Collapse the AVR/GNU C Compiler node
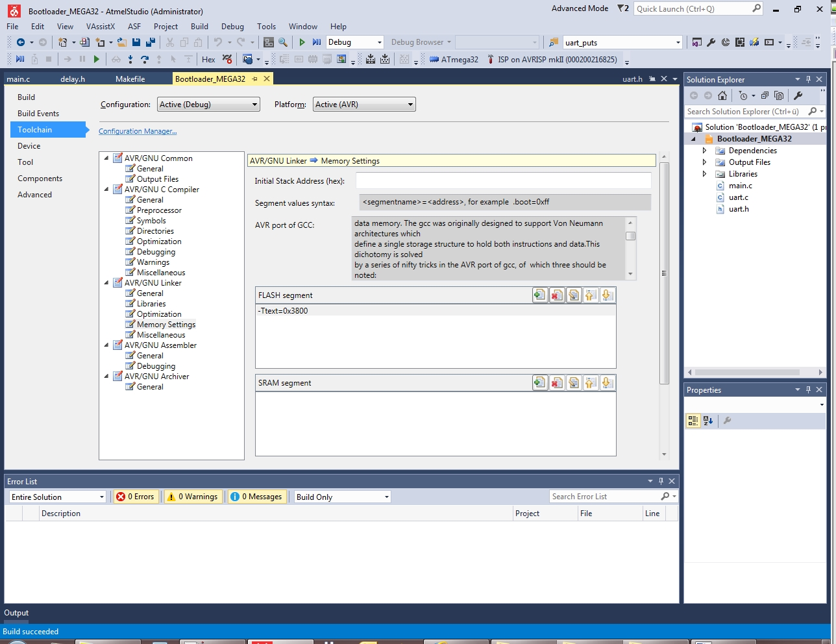This screenshot has height=644, width=836. pos(106,190)
